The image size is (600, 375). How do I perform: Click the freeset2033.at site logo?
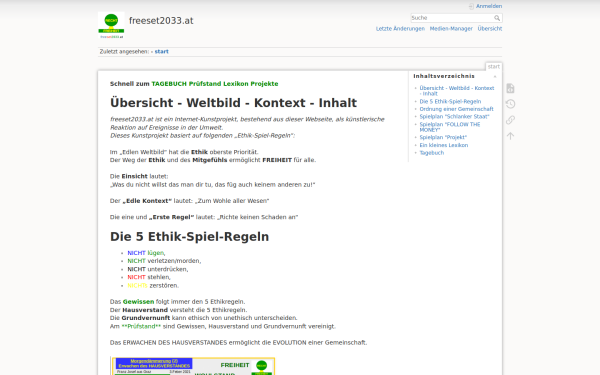(x=111, y=25)
